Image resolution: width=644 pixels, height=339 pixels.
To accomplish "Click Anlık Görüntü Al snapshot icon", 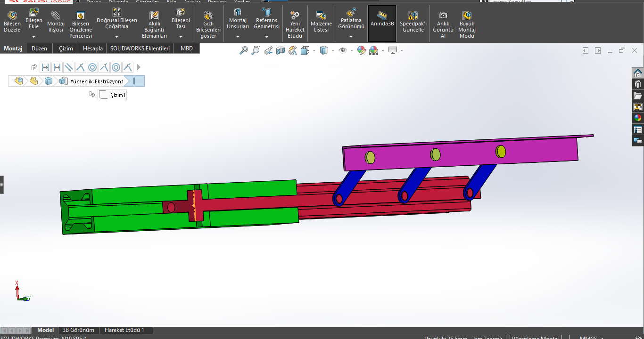I will point(443,16).
